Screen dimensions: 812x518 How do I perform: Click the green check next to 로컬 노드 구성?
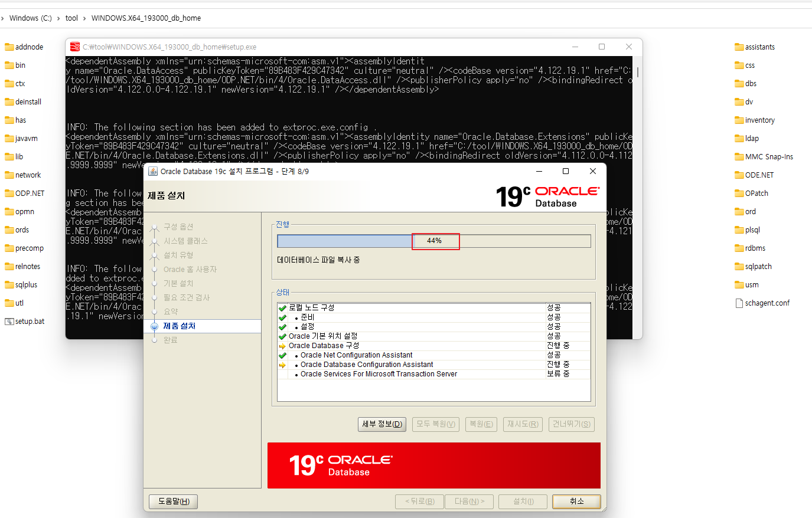[x=282, y=308]
